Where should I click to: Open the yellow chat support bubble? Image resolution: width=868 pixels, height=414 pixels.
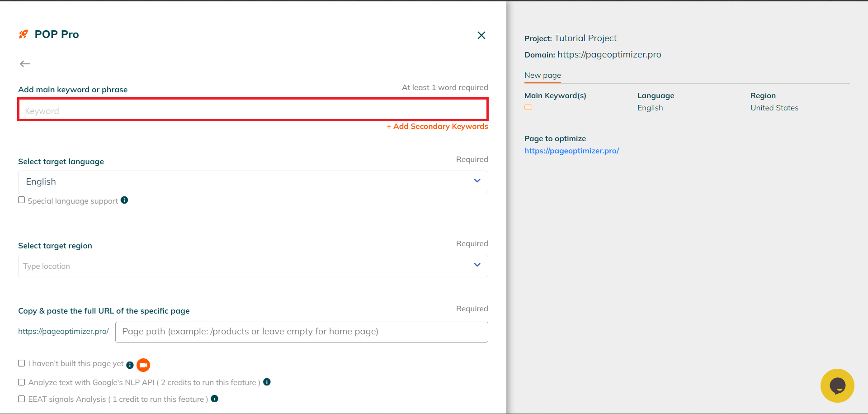(837, 385)
